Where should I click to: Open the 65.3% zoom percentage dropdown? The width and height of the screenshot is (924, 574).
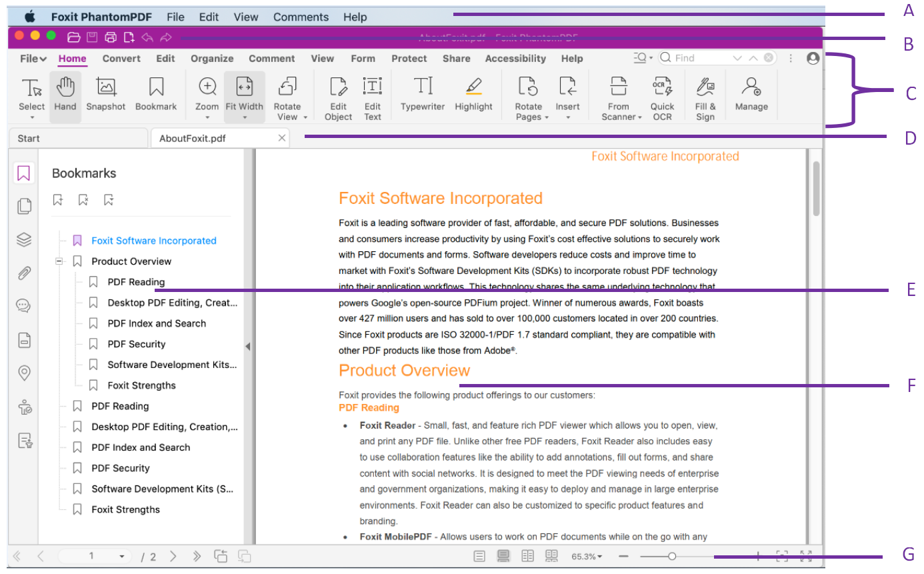pos(586,555)
